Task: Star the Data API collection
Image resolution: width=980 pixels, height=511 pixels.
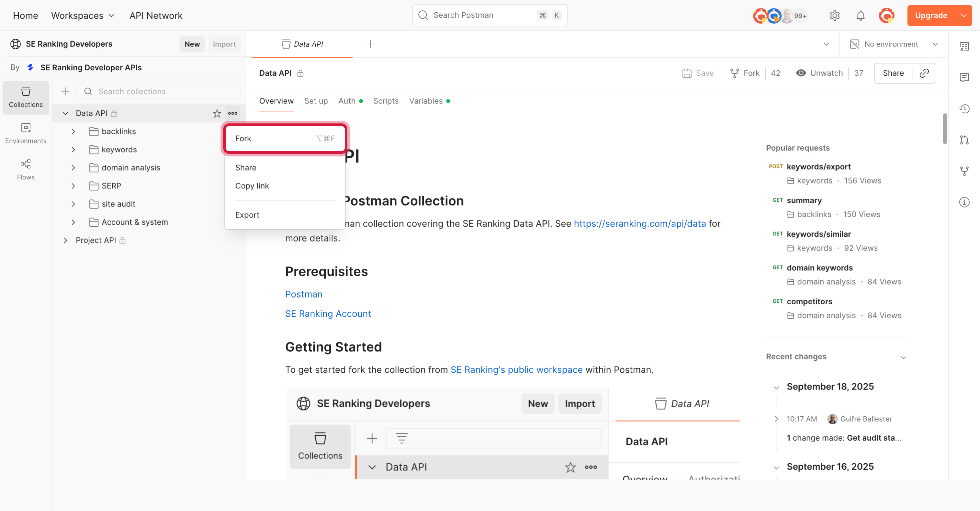Action: (x=217, y=113)
